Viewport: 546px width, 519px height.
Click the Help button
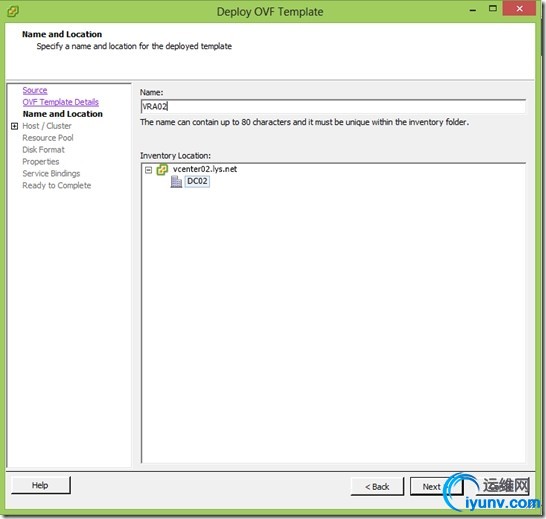click(40, 485)
